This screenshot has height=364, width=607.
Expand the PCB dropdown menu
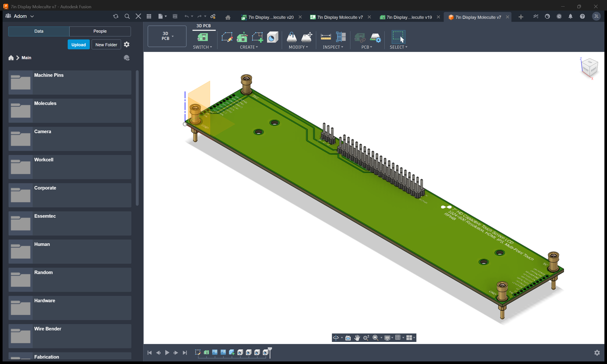(x=367, y=47)
